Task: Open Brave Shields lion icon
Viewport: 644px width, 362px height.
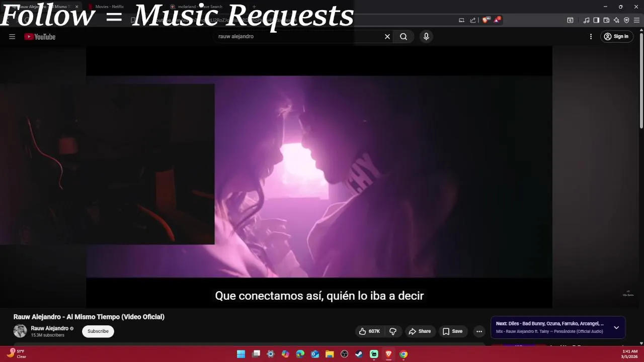Action: [x=485, y=20]
